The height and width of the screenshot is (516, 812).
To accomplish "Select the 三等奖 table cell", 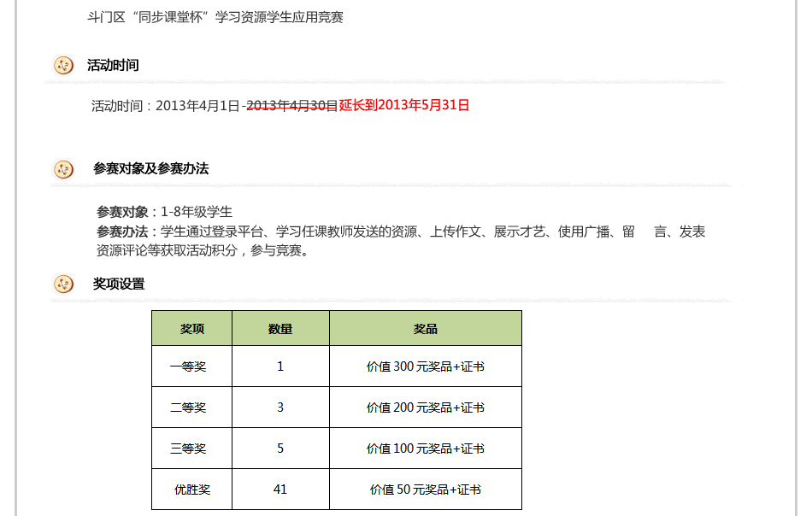I will (x=189, y=449).
